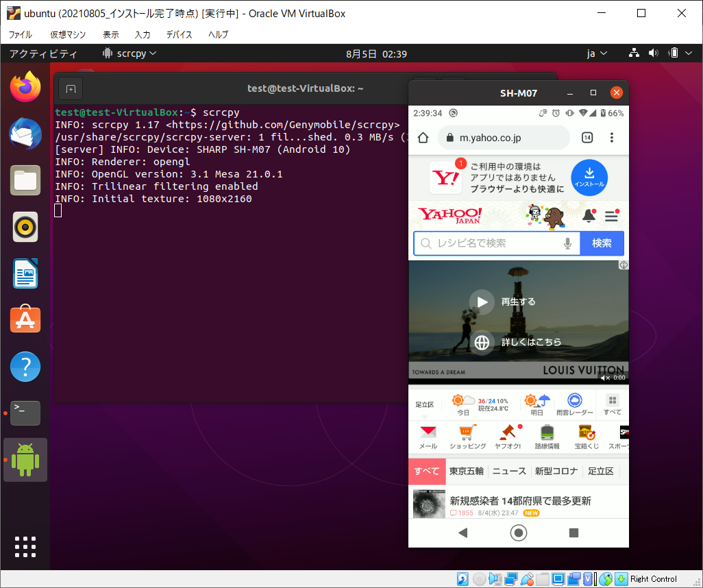The image size is (703, 588).
Task: Open the 表示 menu
Action: click(x=111, y=34)
